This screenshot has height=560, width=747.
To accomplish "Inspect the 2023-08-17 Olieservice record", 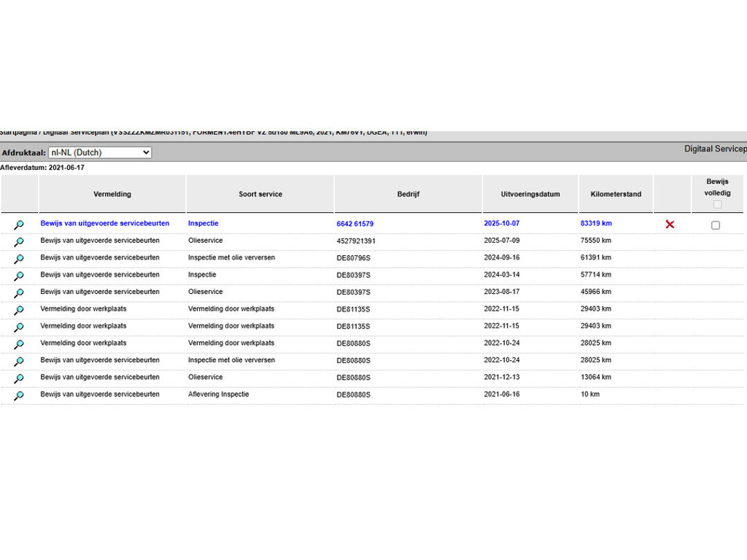I will point(19,293).
